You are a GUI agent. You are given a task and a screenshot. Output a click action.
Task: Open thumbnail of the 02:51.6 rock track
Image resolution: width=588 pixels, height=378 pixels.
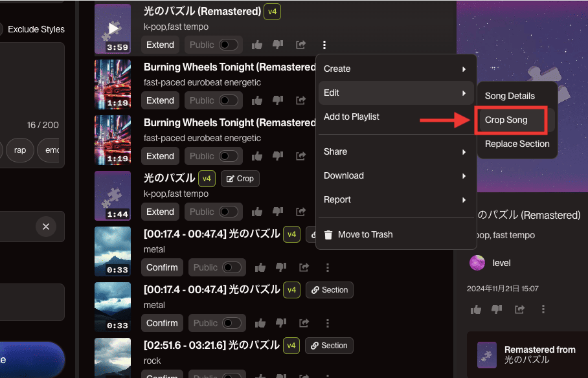point(113,358)
